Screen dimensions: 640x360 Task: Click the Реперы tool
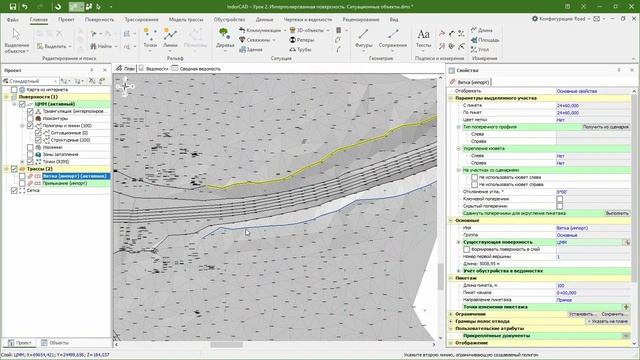click(x=302, y=40)
